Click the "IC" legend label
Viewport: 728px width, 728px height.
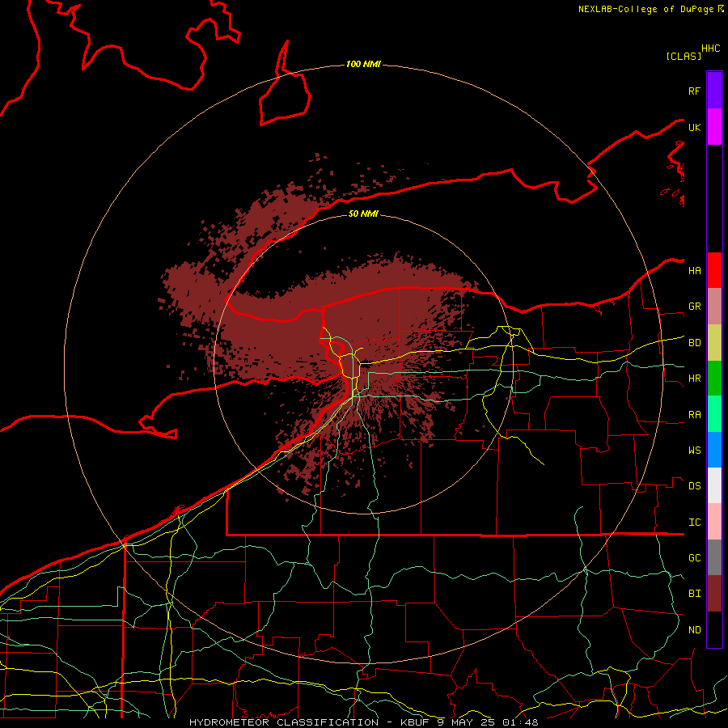694,523
